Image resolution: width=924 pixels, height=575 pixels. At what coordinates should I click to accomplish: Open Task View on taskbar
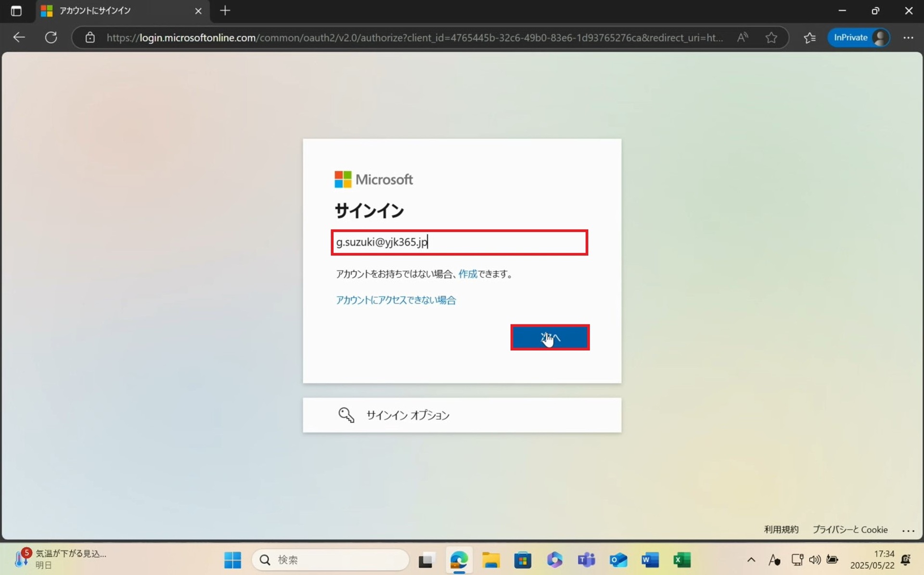click(x=425, y=560)
